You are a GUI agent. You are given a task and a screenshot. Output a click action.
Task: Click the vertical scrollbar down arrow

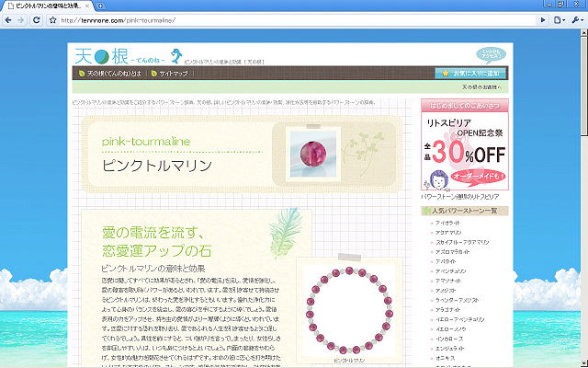(582, 362)
